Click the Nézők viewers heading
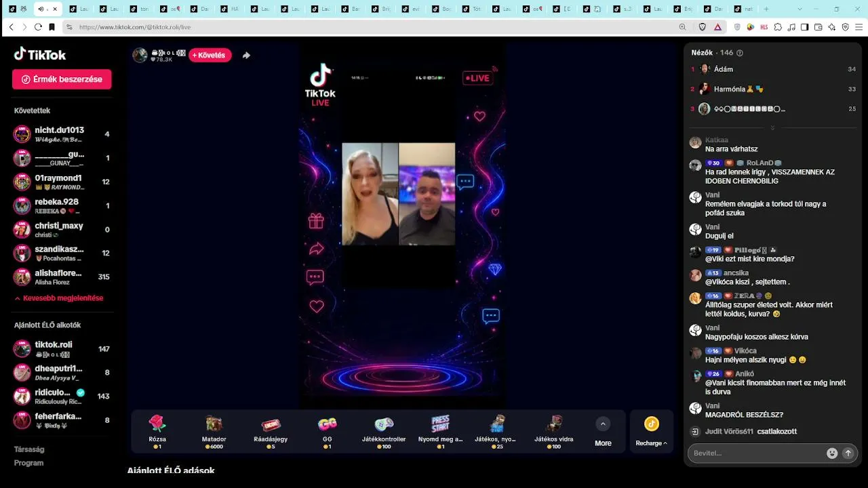868x488 pixels. 702,53
